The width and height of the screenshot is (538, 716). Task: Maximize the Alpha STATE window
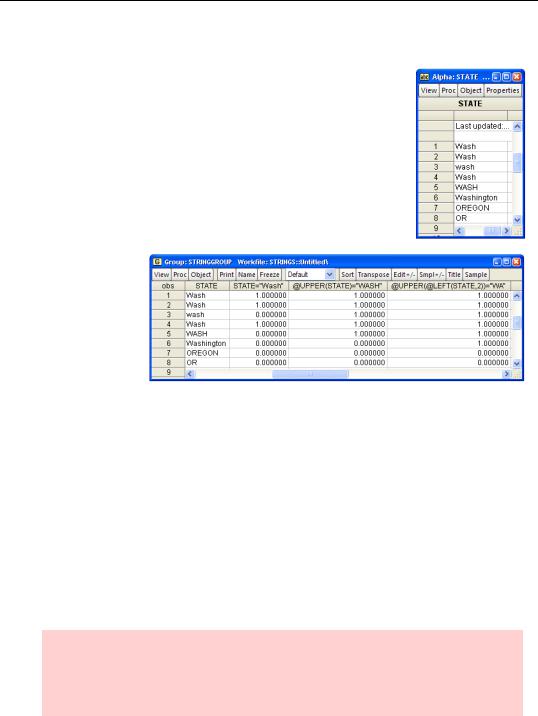pyautogui.click(x=506, y=77)
